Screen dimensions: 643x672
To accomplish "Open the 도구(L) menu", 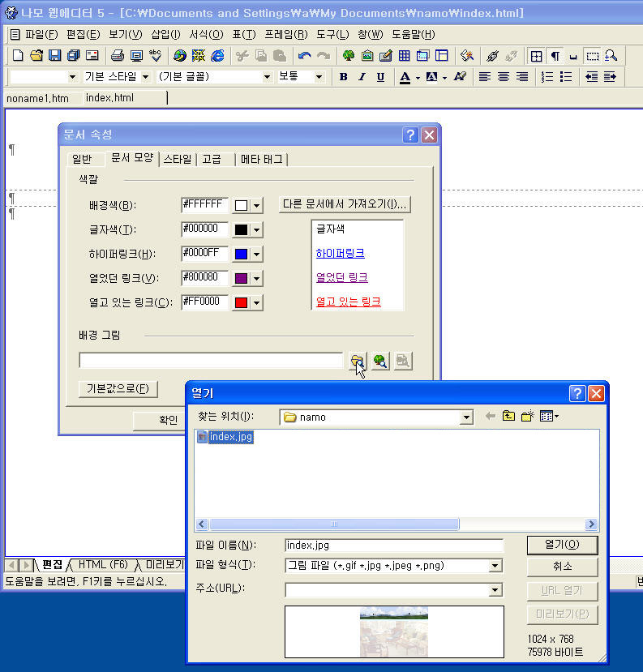I will (x=332, y=34).
